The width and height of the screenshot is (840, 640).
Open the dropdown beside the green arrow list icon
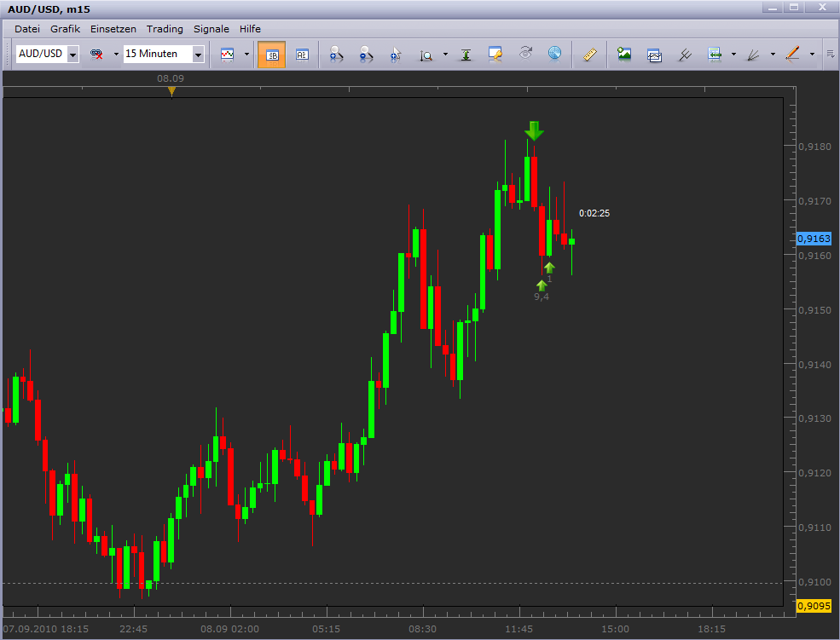[733, 54]
